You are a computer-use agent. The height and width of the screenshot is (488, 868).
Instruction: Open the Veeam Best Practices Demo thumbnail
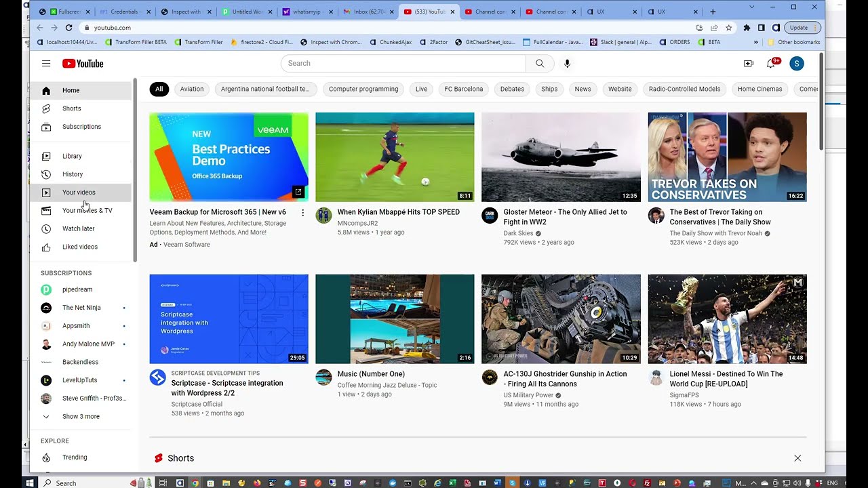pyautogui.click(x=229, y=157)
